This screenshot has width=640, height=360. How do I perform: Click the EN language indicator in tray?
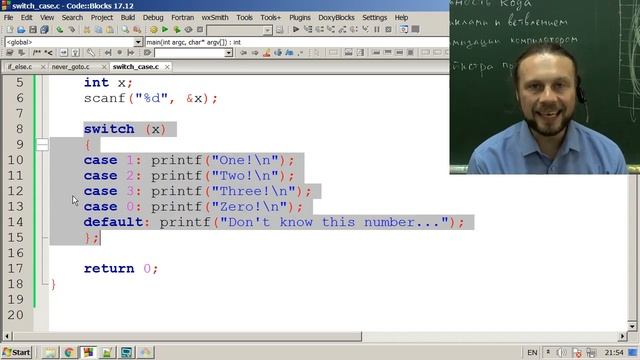point(532,353)
